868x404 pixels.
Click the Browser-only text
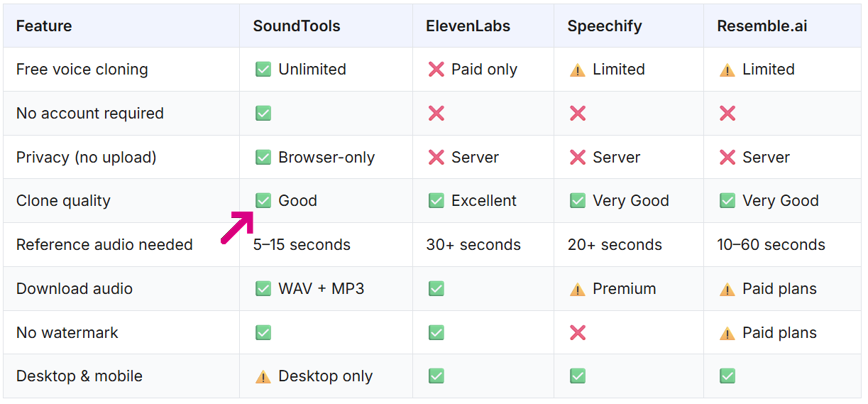coord(326,158)
